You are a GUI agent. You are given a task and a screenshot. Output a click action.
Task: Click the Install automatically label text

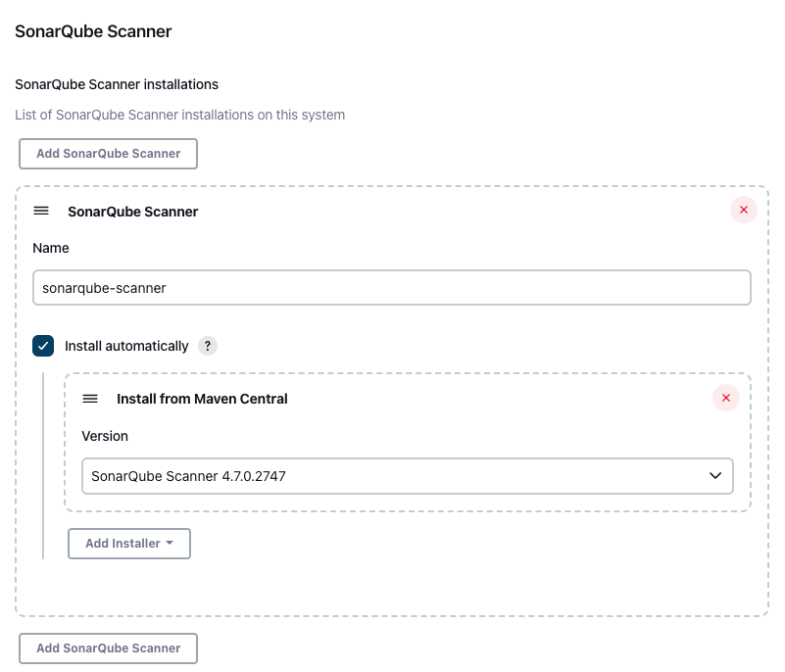(x=126, y=346)
